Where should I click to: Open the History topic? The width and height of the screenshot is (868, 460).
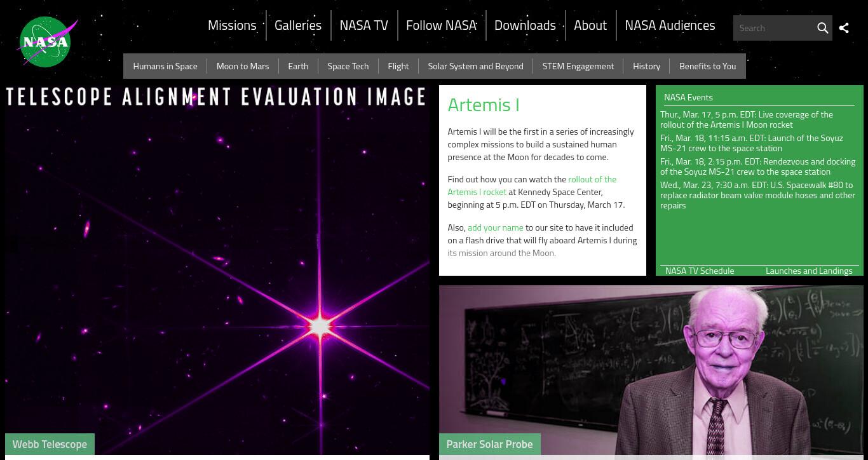click(x=646, y=66)
